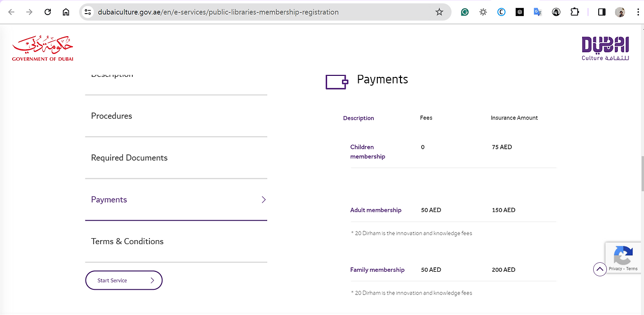Bookmark this page with the star
This screenshot has width=644, height=315.
[439, 12]
